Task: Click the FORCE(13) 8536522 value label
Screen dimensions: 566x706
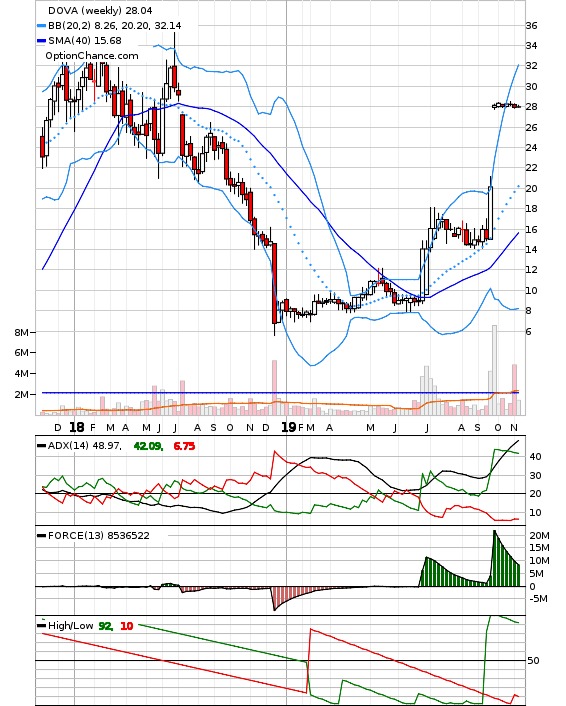Action: pos(99,536)
